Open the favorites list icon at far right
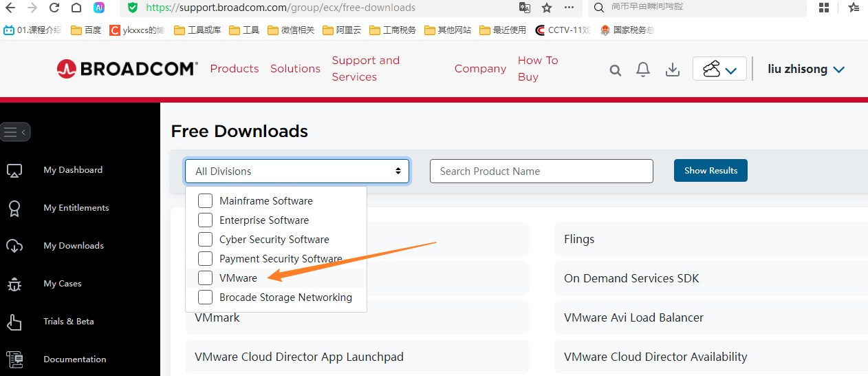The width and height of the screenshot is (868, 376). [854, 8]
